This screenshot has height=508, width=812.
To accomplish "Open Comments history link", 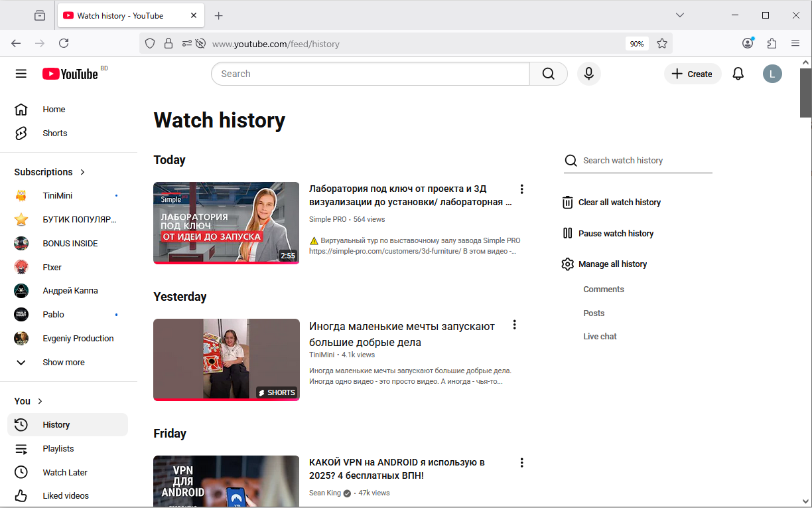I will pyautogui.click(x=604, y=290).
